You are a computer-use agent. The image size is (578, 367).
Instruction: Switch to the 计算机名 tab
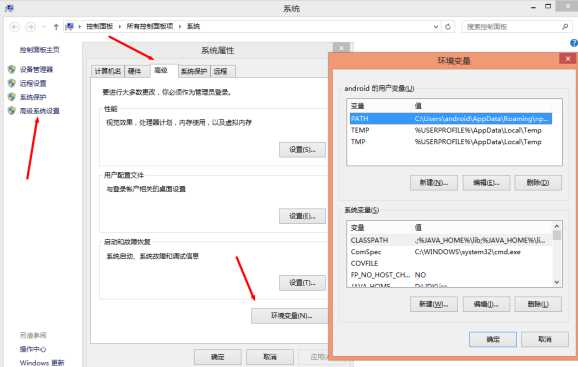coord(108,71)
